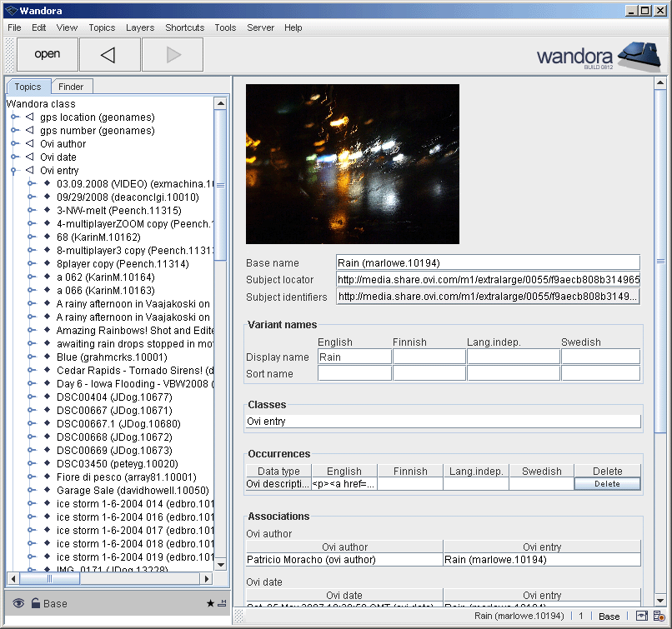Click the rightmost status bar icon bottom right

click(659, 617)
